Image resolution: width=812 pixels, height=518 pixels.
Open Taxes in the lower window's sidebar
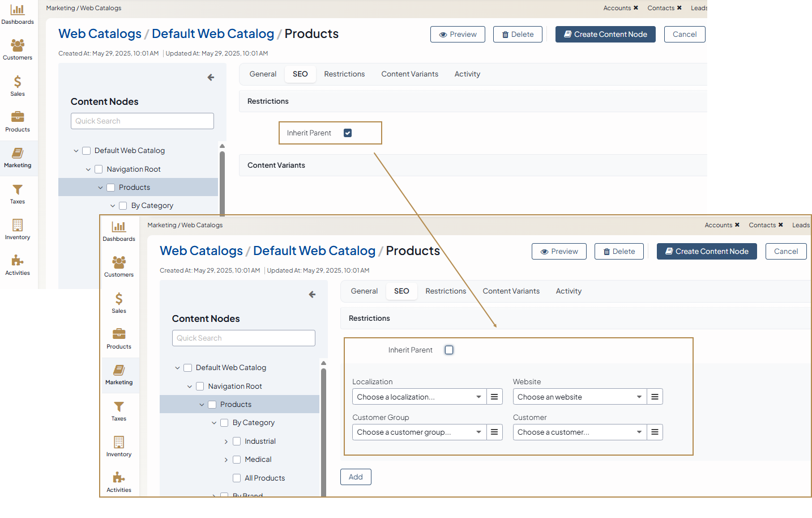[x=119, y=411]
